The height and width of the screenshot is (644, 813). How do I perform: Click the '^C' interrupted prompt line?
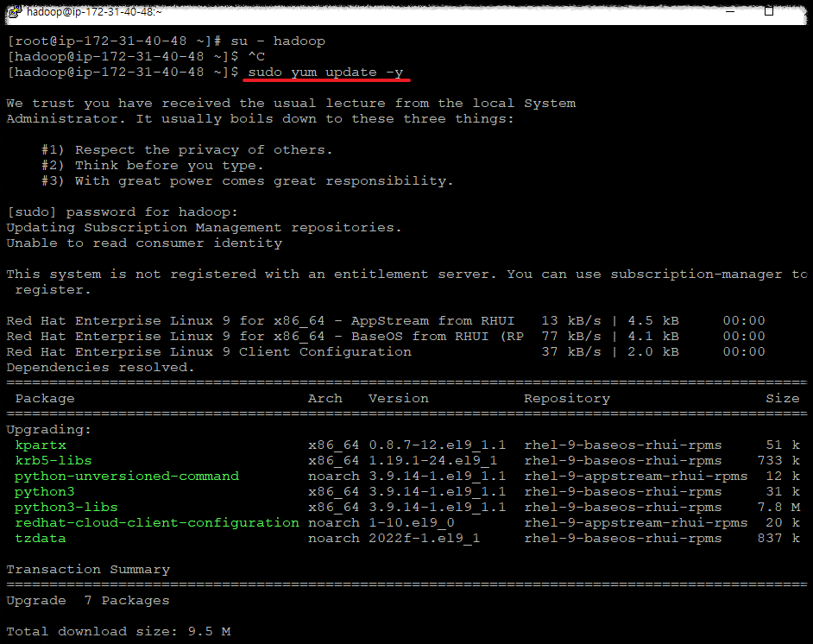tap(135, 56)
